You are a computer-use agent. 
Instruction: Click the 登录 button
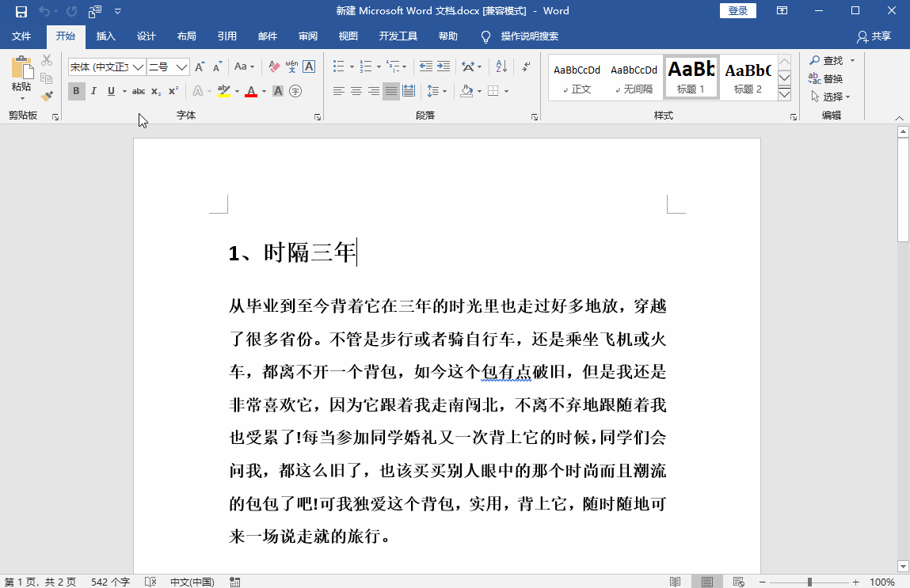[x=737, y=10]
